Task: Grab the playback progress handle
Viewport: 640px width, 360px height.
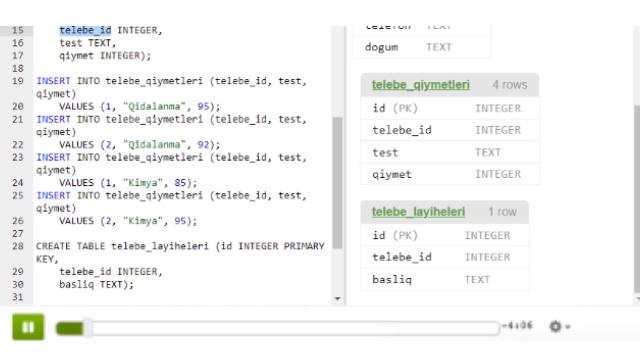Action: coord(87,327)
